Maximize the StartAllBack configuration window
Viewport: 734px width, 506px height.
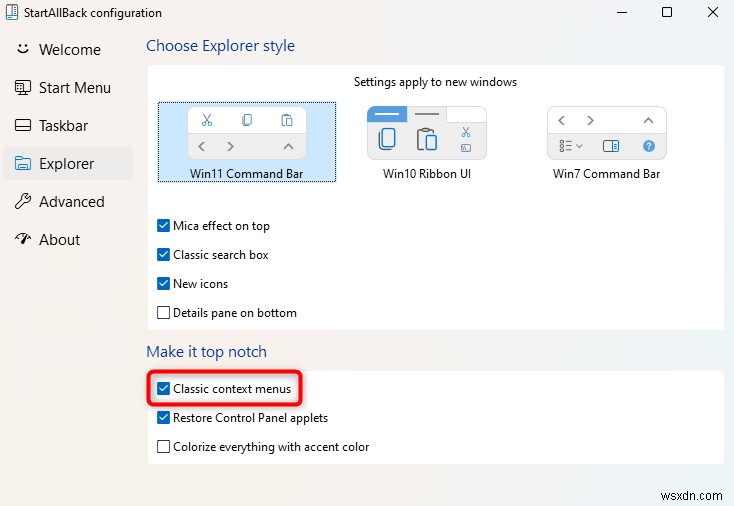point(667,12)
